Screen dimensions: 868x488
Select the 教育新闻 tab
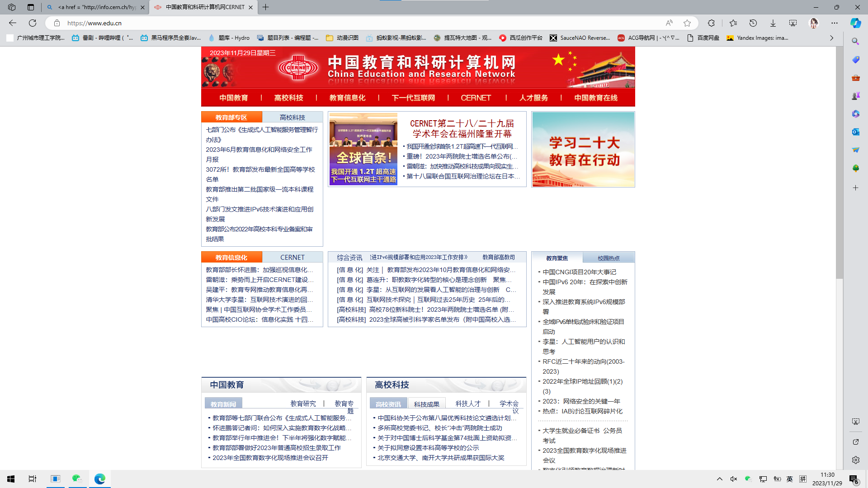tap(223, 404)
